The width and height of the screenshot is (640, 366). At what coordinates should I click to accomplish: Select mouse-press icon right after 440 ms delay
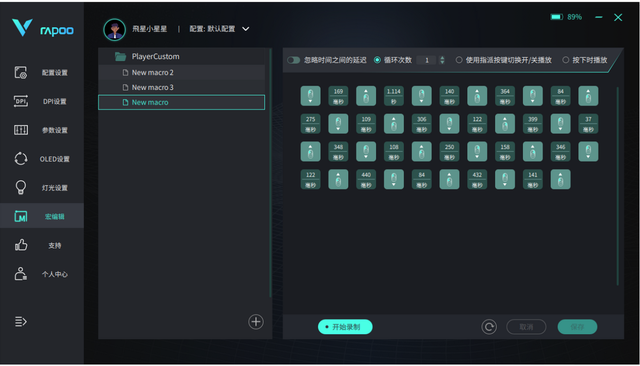pyautogui.click(x=394, y=179)
